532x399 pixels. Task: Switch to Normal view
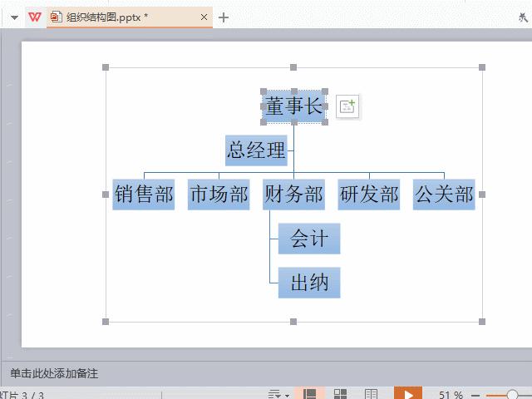pos(309,393)
